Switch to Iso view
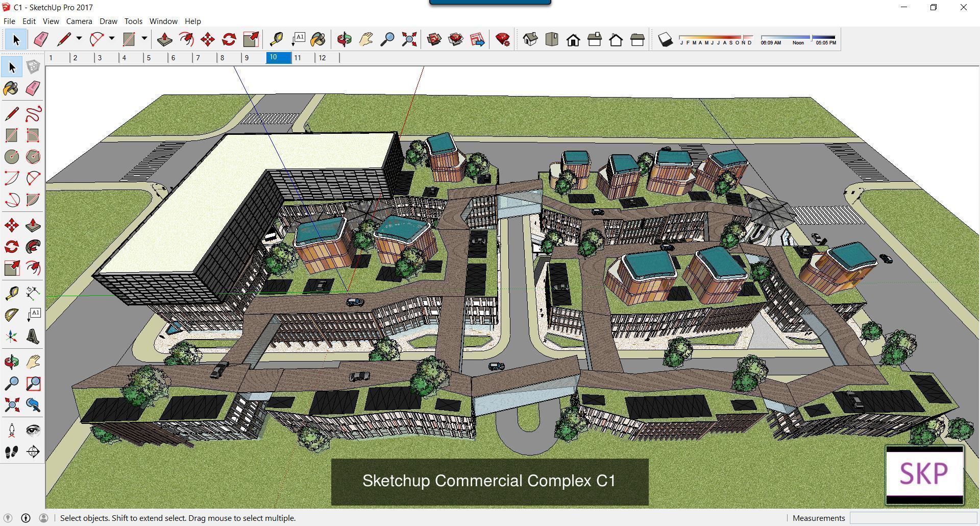 coord(530,39)
